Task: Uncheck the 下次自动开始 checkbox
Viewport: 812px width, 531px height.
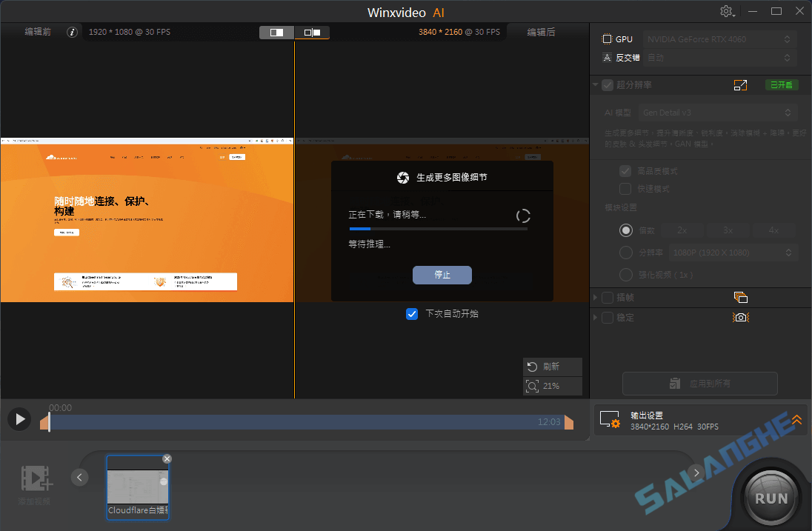Action: coord(412,313)
